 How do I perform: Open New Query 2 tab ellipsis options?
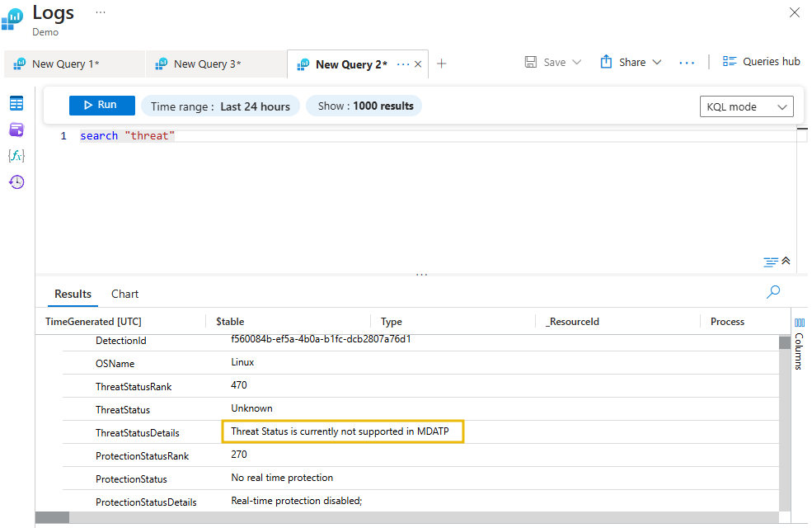403,64
